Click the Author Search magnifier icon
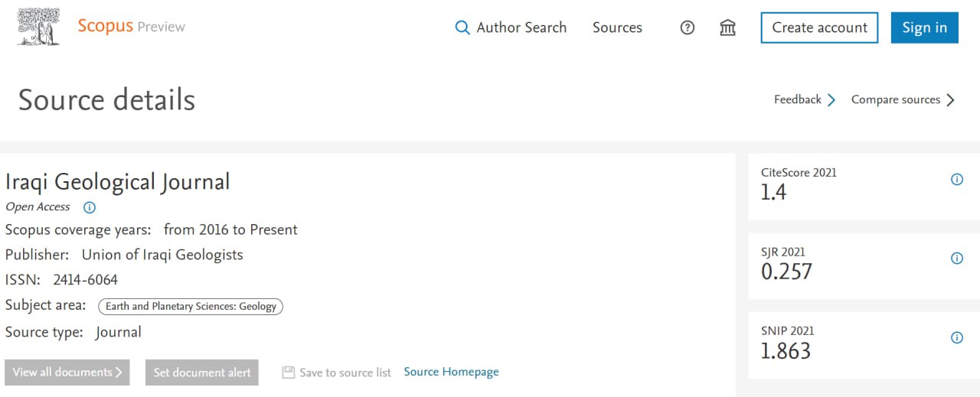The height and width of the screenshot is (397, 980). 462,28
